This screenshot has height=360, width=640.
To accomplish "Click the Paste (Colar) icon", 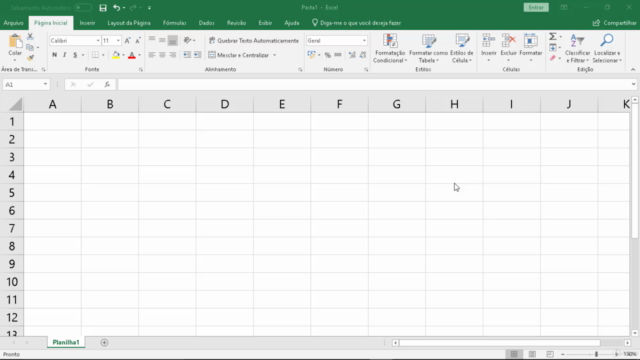I will pyautogui.click(x=15, y=41).
